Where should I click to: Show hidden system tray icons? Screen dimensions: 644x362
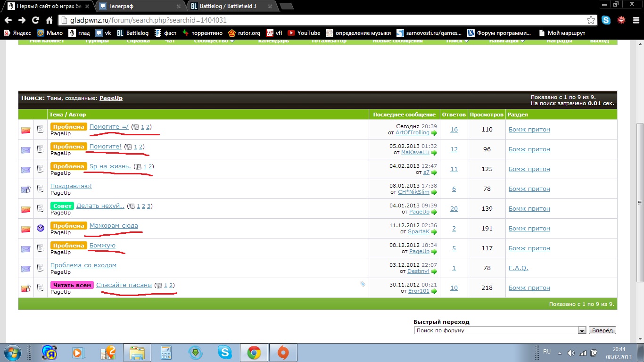point(560,353)
